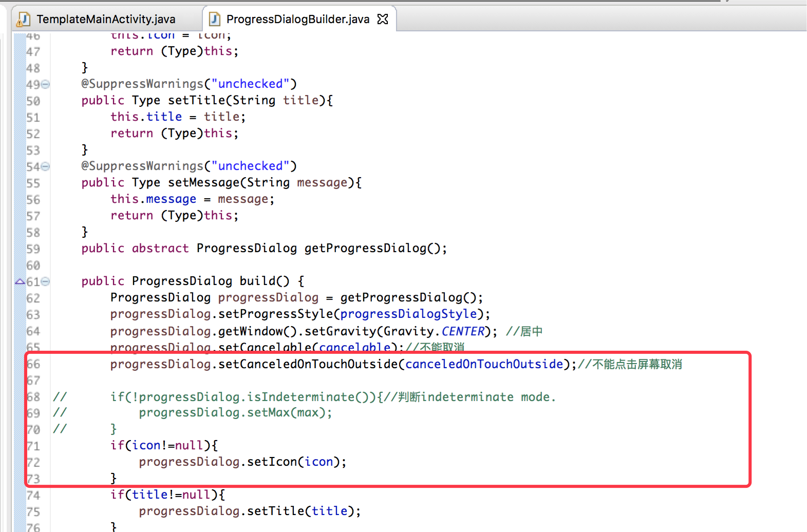This screenshot has width=807, height=532.
Task: Click the Java file icon on ProgressDialogBuilder tab
Action: [x=215, y=20]
